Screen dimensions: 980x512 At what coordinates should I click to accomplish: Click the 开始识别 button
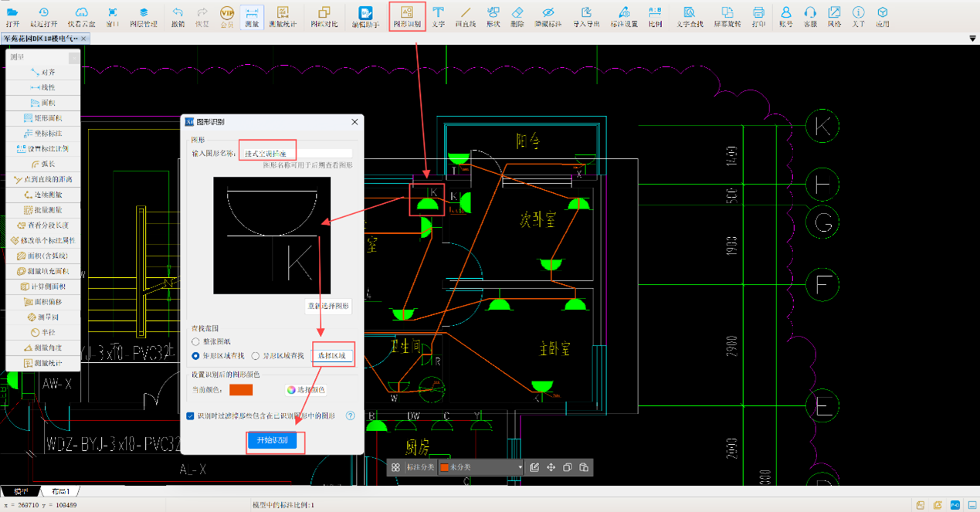coord(273,440)
